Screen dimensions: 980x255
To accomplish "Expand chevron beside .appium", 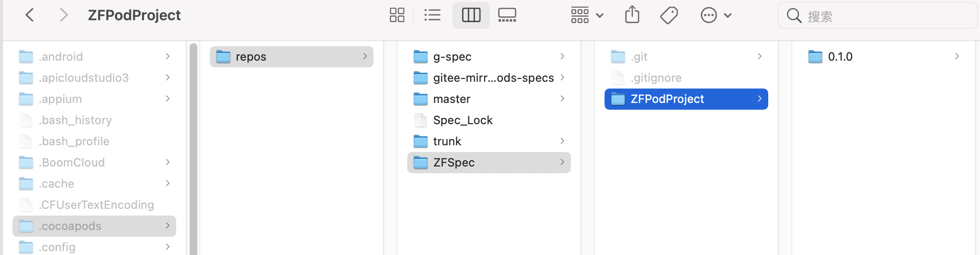I will point(168,99).
